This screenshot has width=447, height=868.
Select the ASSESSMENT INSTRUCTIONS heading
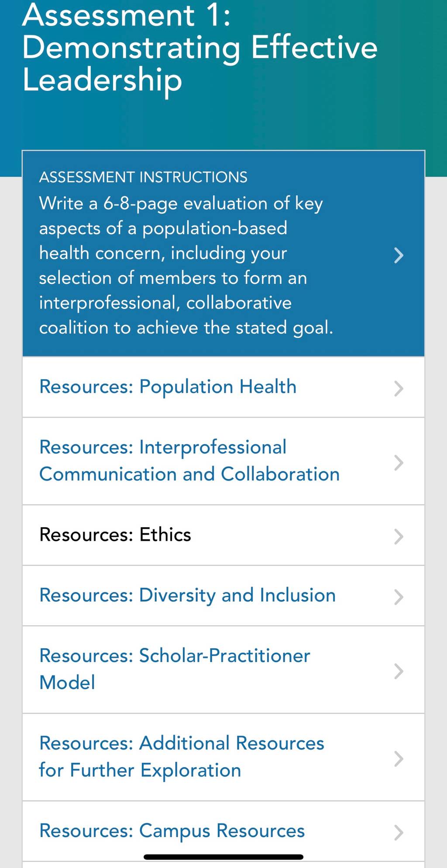click(x=143, y=177)
